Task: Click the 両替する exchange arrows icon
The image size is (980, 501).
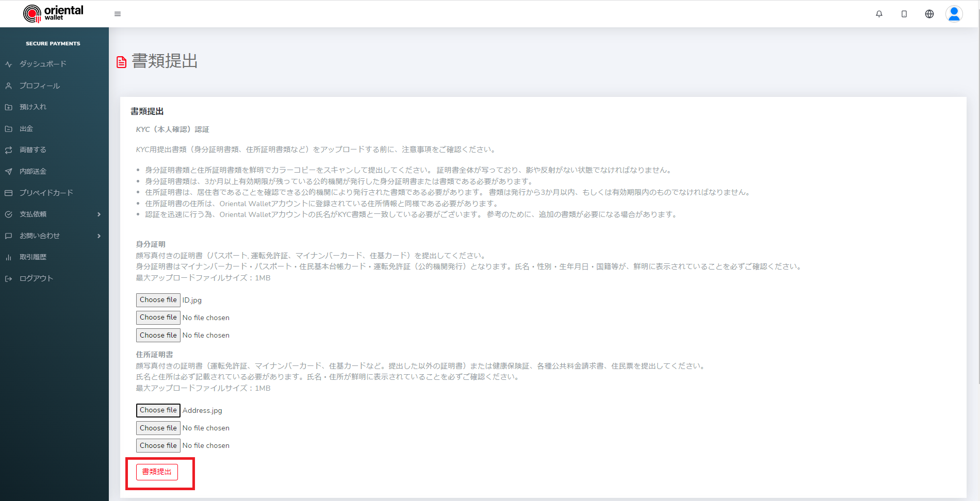Action: click(x=8, y=150)
